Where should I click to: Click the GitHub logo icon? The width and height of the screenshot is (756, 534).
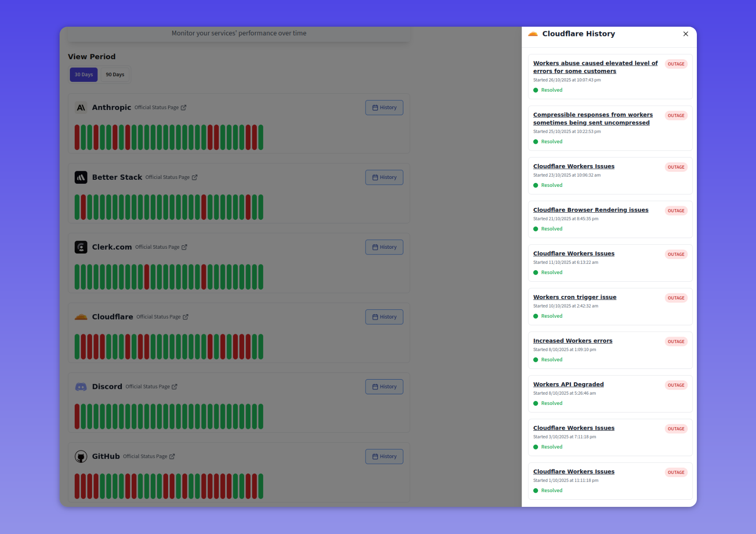pos(81,457)
